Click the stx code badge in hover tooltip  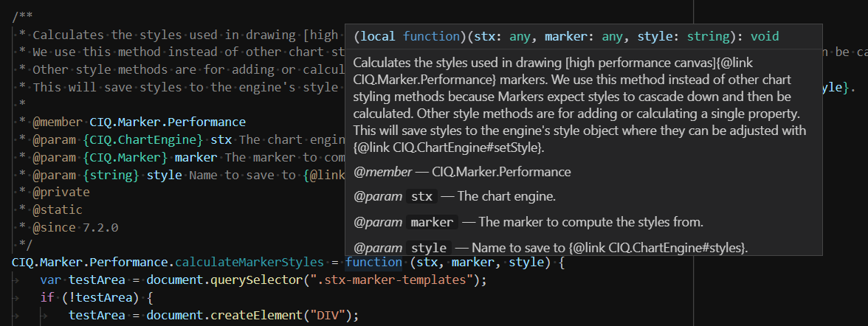(x=422, y=197)
